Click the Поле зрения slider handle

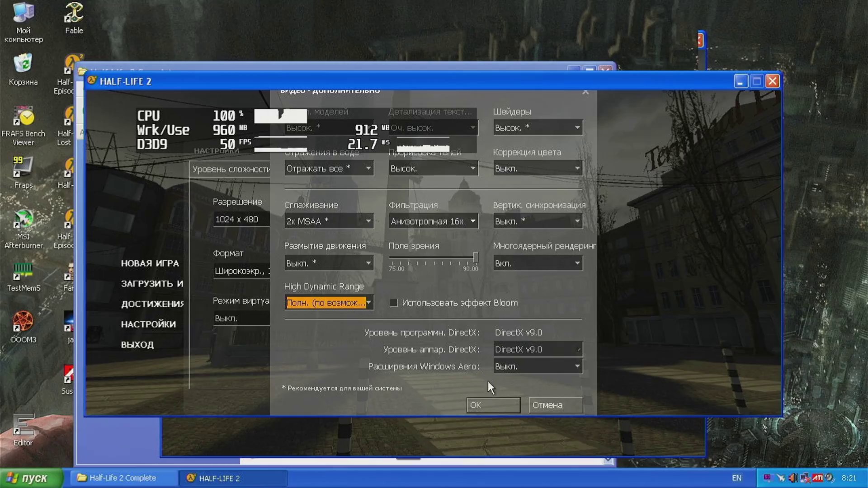(476, 257)
